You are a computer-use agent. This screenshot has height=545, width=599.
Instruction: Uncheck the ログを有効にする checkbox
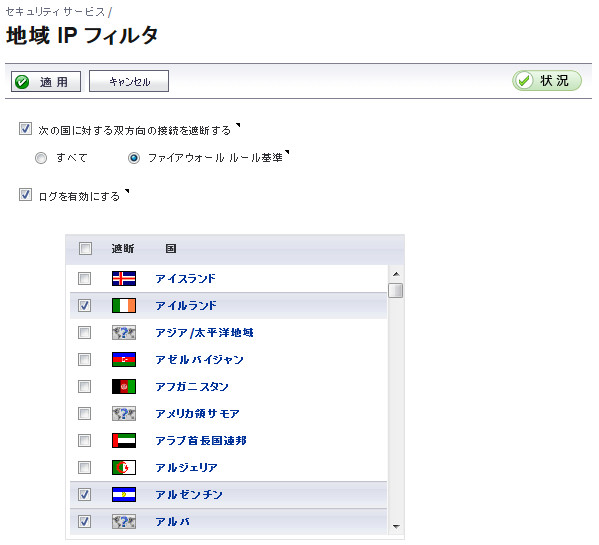25,194
